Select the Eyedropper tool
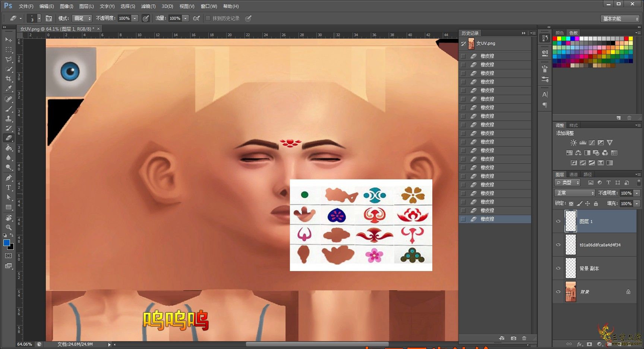This screenshot has width=644, height=349. pyautogui.click(x=9, y=89)
